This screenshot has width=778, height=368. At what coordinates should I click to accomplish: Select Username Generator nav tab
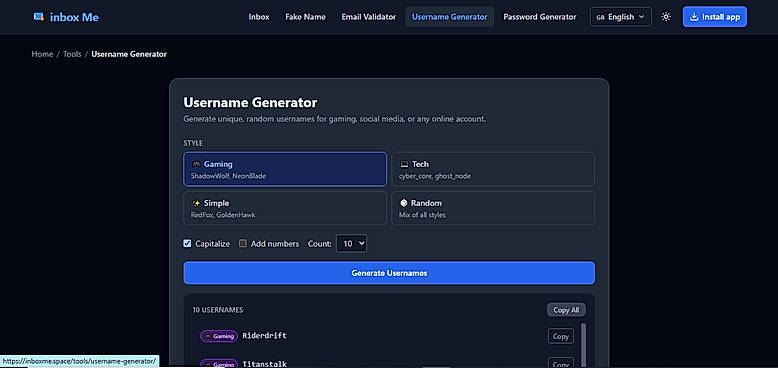[x=450, y=17]
